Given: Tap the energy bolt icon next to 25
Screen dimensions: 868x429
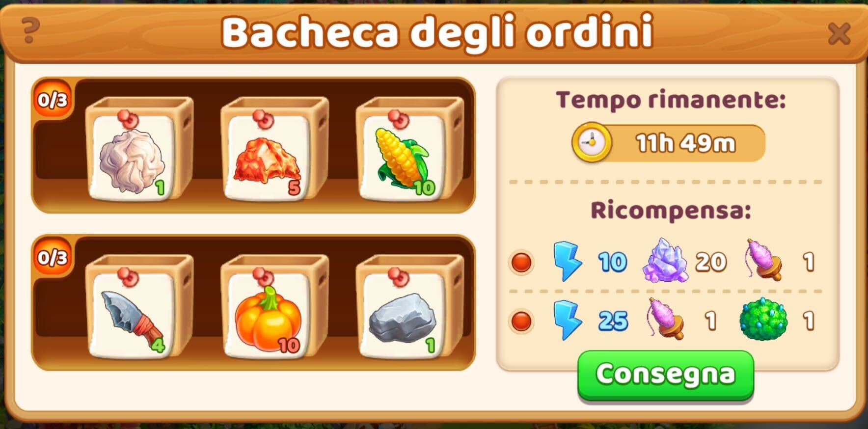Looking at the screenshot, I should [567, 320].
